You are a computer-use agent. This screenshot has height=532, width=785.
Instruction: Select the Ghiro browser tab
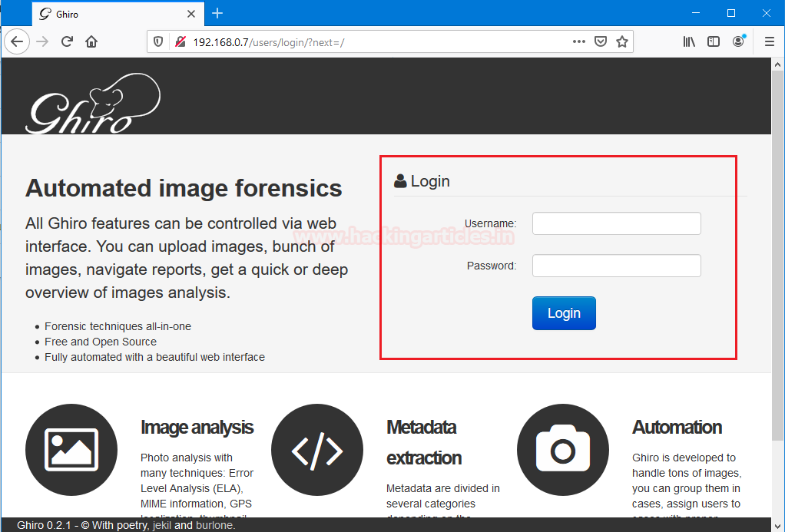(x=118, y=14)
